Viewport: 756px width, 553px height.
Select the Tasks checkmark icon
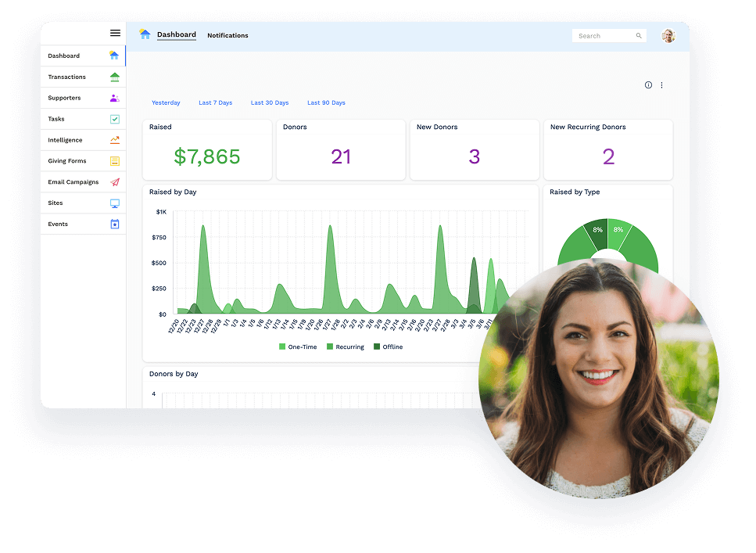[114, 119]
